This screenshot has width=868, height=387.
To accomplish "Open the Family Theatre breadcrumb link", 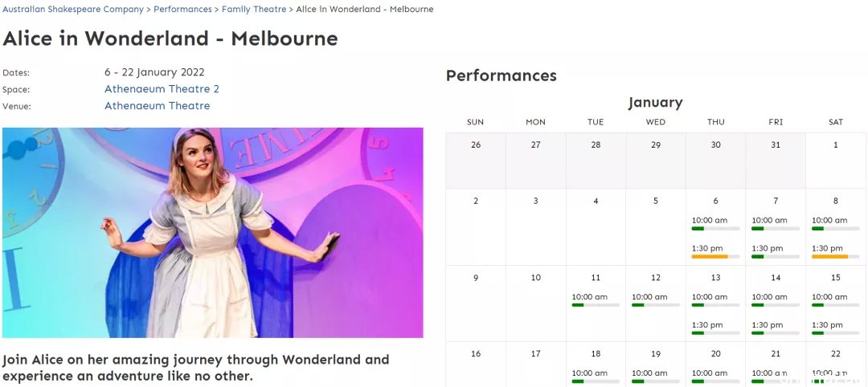I will click(254, 10).
